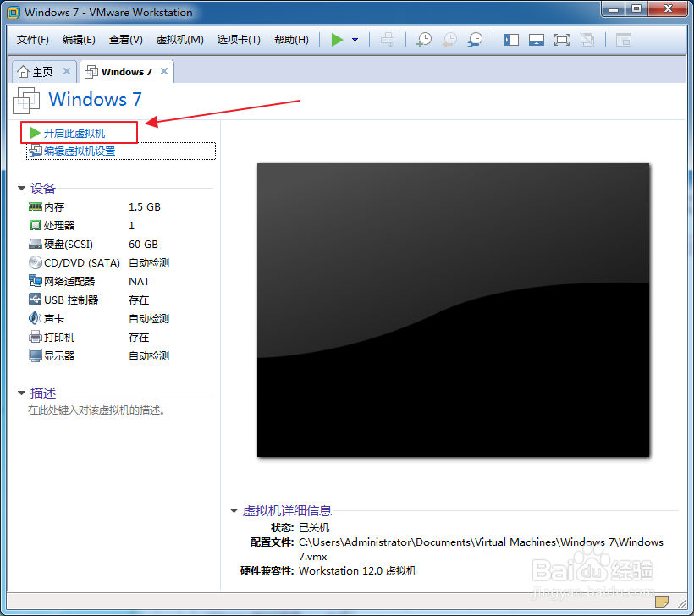This screenshot has height=616, width=694.
Task: Maximize the VMware Workstation window
Action: point(636,8)
